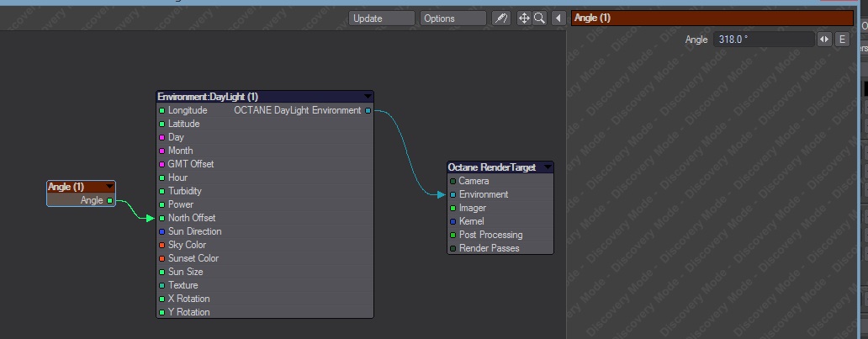This screenshot has height=339, width=868.
Task: Click the North Offset input connector
Action: [x=162, y=218]
